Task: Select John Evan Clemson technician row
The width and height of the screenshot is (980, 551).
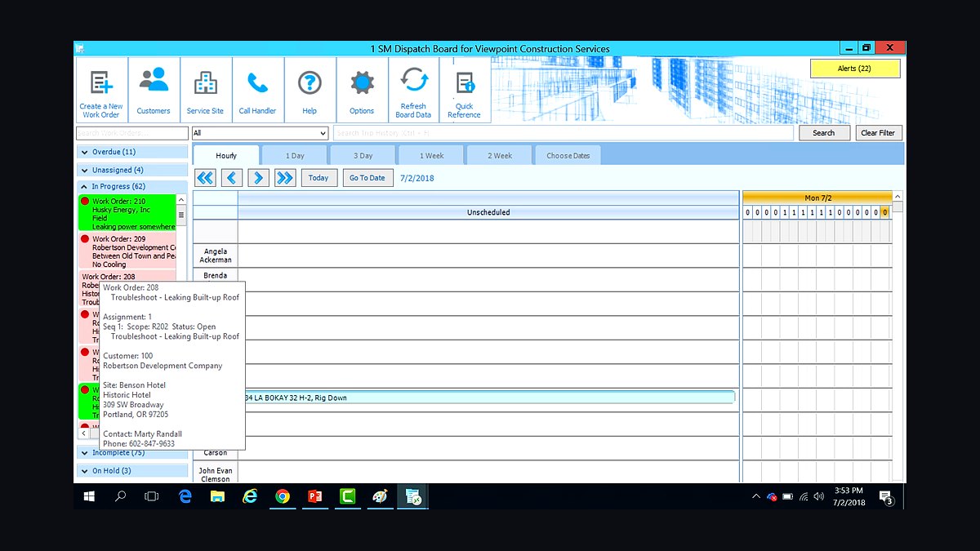Action: click(216, 473)
